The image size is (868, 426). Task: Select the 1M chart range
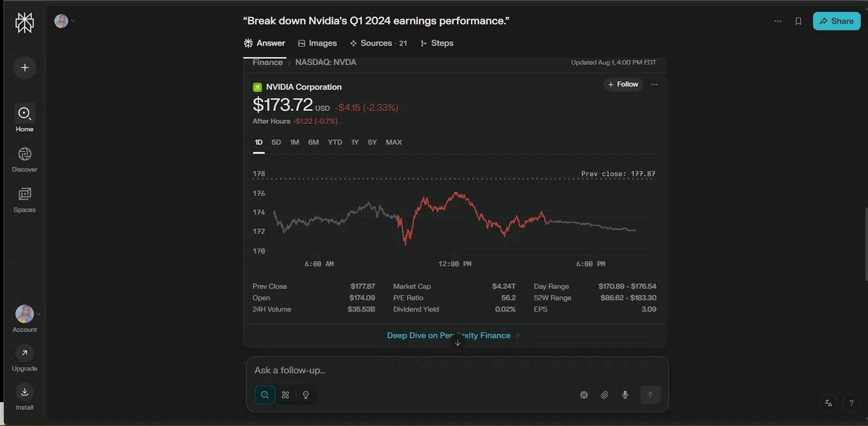(x=295, y=142)
